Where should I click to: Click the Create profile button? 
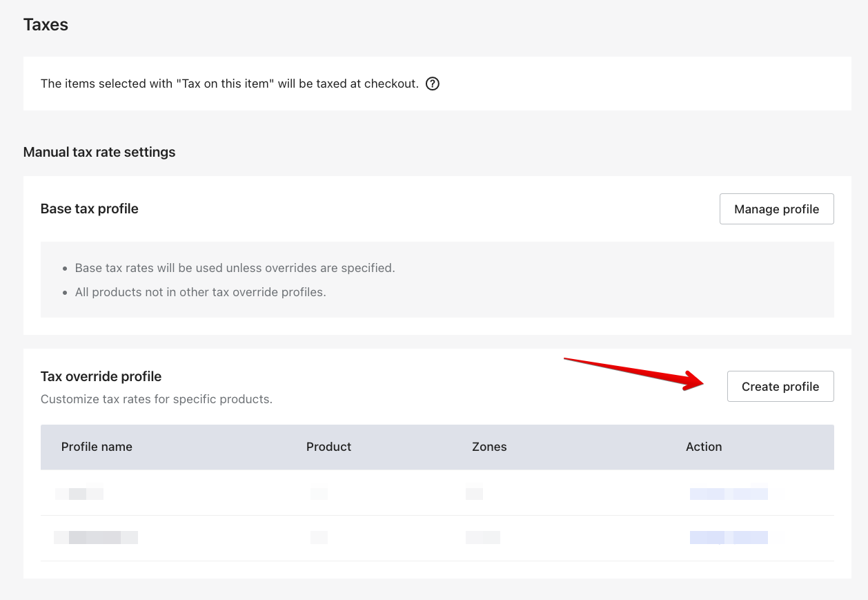780,387
